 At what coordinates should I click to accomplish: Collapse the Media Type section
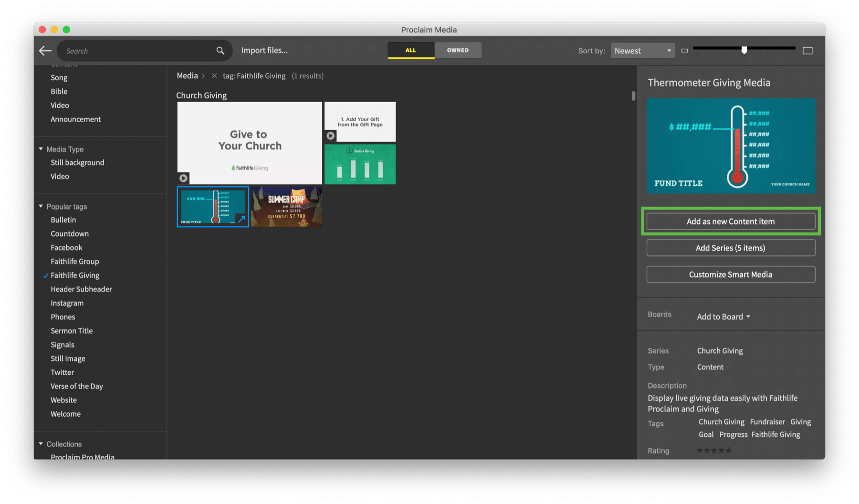pos(41,149)
